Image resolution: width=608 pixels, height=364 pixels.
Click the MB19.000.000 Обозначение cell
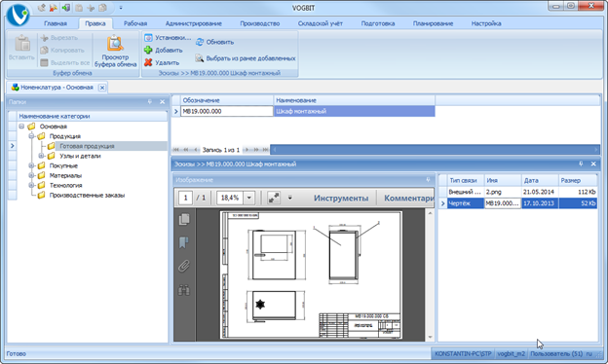click(x=227, y=111)
